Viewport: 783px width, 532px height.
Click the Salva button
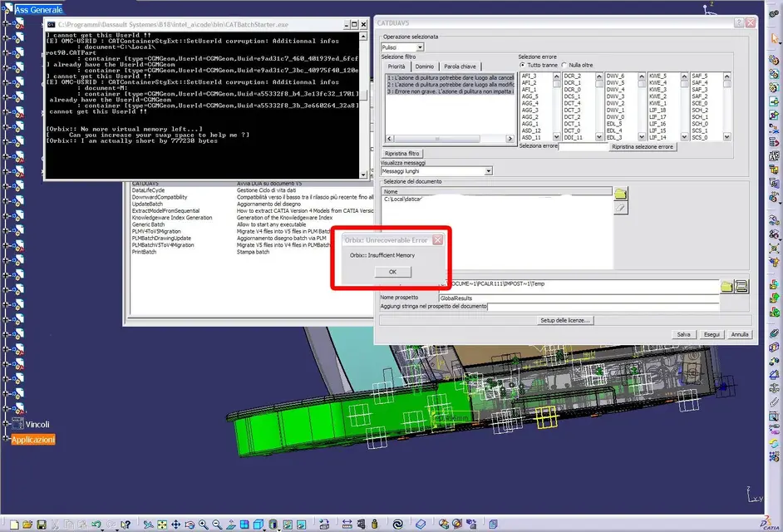[x=683, y=334]
